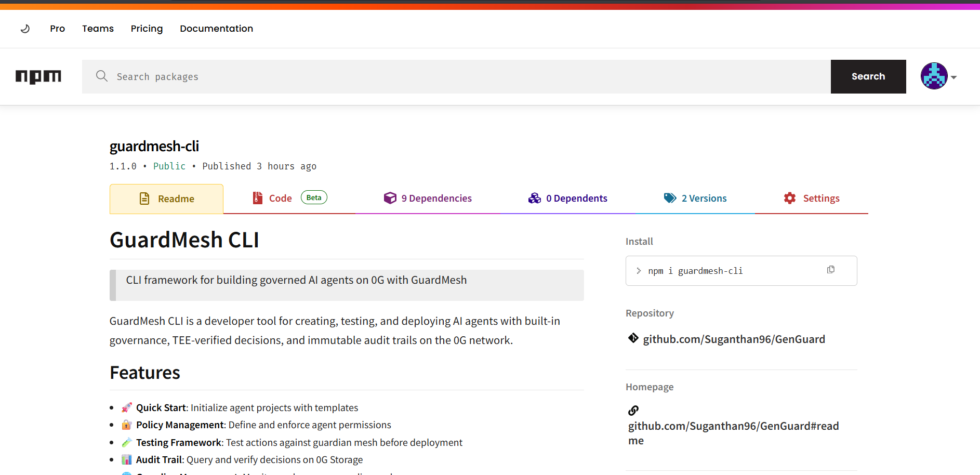Switch to the Code tab
This screenshot has width=980, height=475.
coord(289,198)
